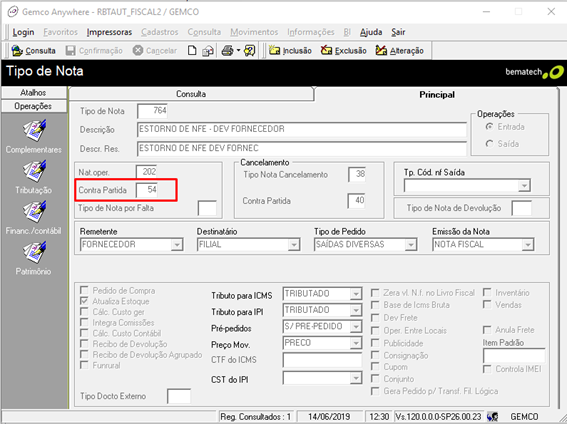Image resolution: width=567 pixels, height=424 pixels.
Task: Click the Tipo Docto Externo field
Action: [179, 397]
